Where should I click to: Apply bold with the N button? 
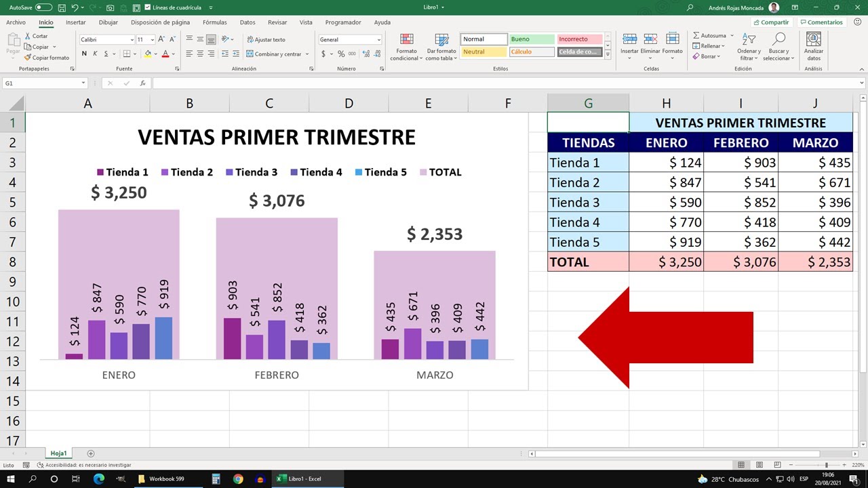pos(84,54)
